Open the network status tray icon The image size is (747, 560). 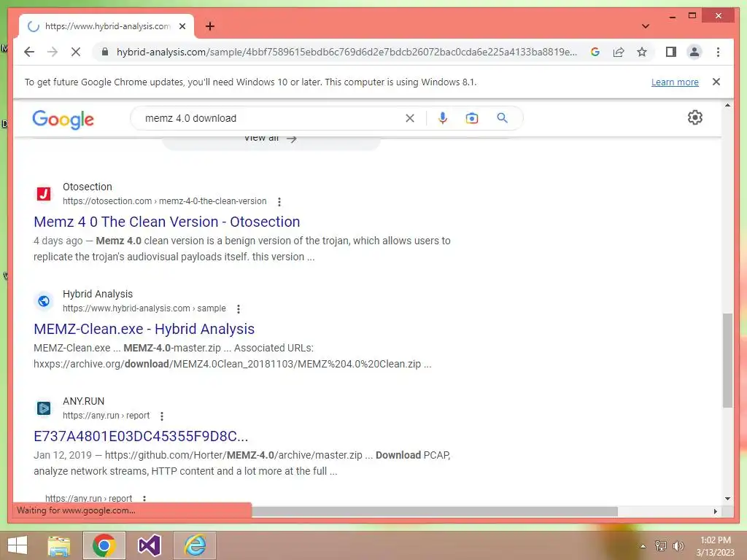click(x=661, y=546)
